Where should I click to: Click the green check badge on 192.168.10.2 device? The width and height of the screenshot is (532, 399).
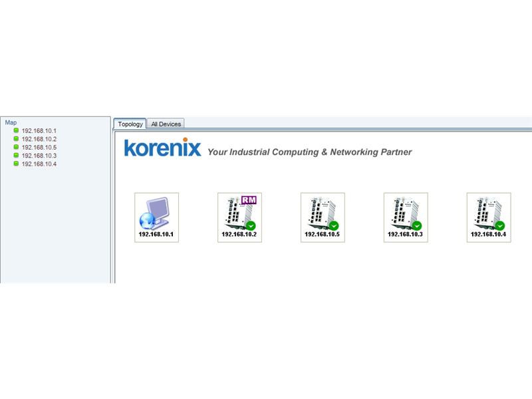pyautogui.click(x=251, y=225)
